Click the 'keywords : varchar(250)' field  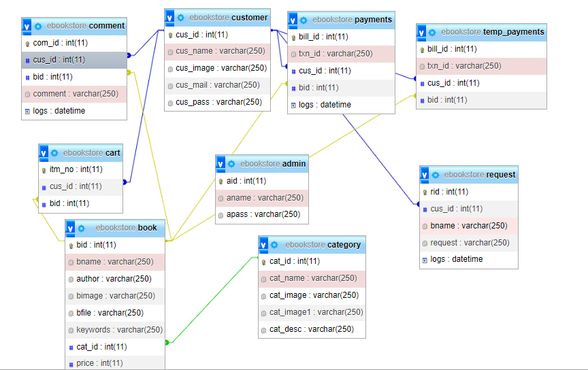(x=115, y=330)
